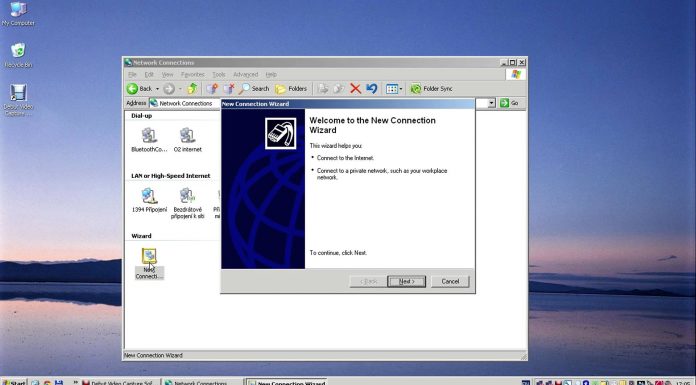Open the Edit menu
Viewport: 696px width, 385px height.
(x=149, y=75)
